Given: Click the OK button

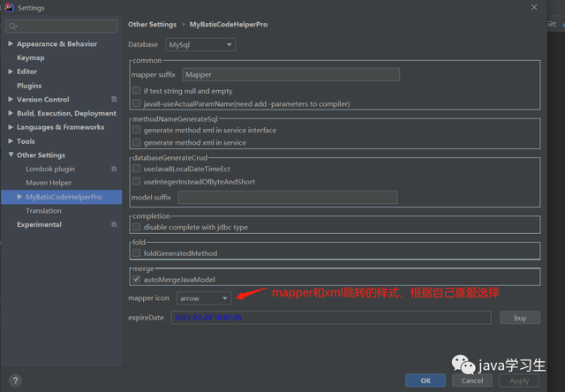Looking at the screenshot, I should (x=426, y=381).
